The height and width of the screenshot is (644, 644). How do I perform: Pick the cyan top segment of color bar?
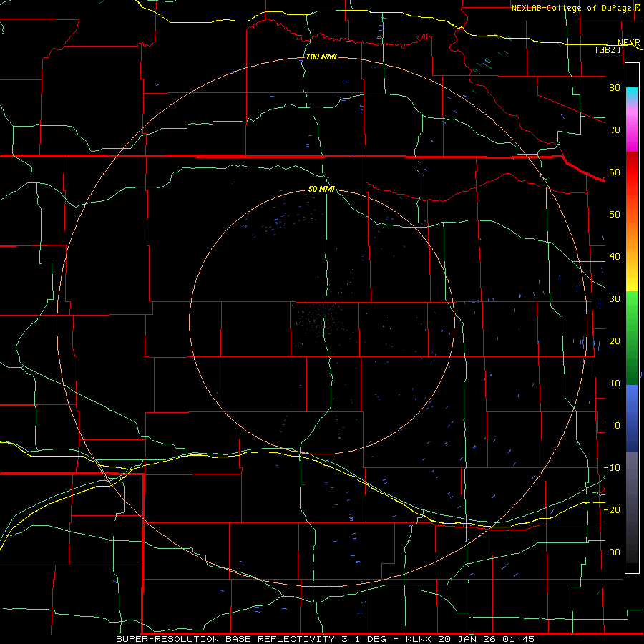pyautogui.click(x=632, y=94)
